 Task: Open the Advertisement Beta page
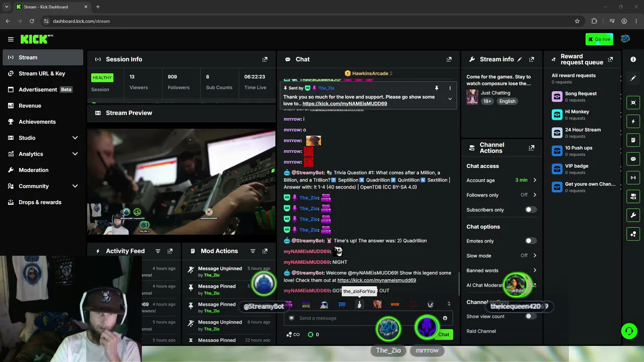tap(43, 89)
